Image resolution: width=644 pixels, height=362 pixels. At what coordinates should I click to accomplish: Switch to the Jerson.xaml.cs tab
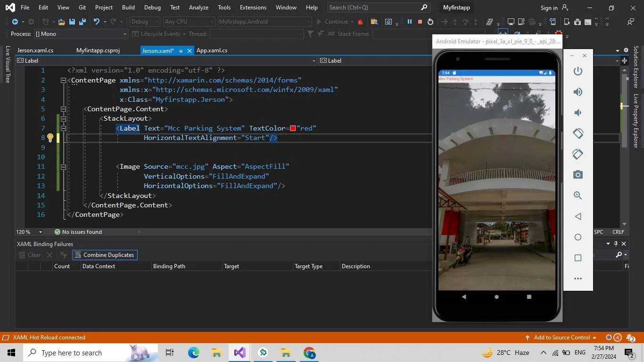[35, 50]
